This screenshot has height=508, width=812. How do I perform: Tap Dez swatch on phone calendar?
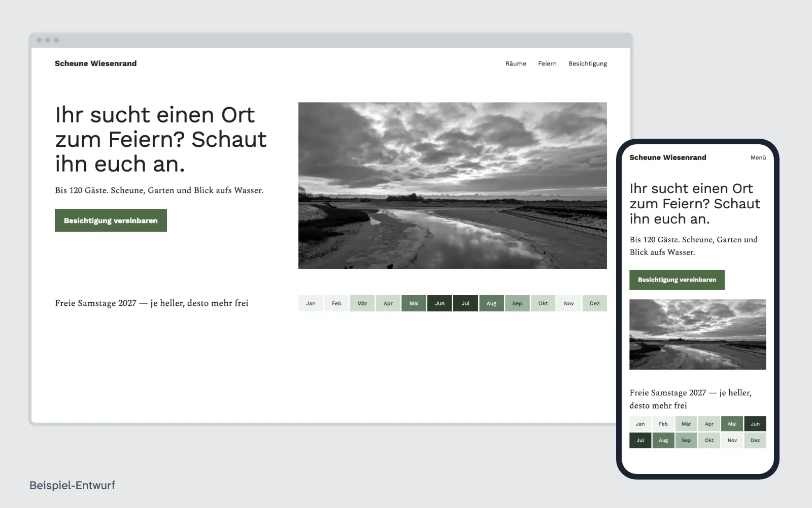click(755, 440)
